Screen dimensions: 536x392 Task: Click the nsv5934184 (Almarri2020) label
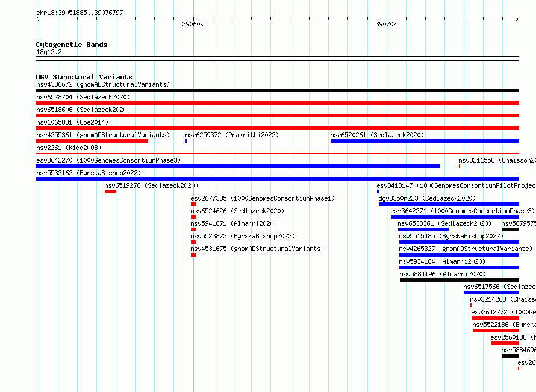tap(442, 261)
